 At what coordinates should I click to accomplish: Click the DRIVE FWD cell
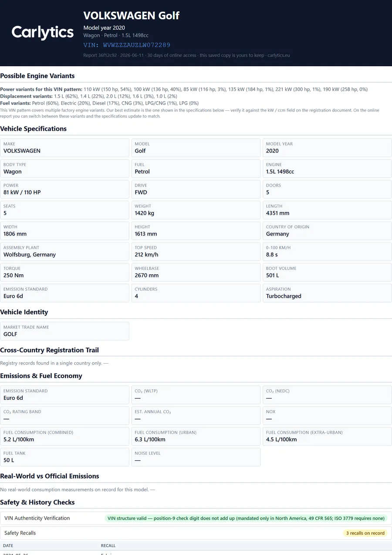[x=196, y=189]
